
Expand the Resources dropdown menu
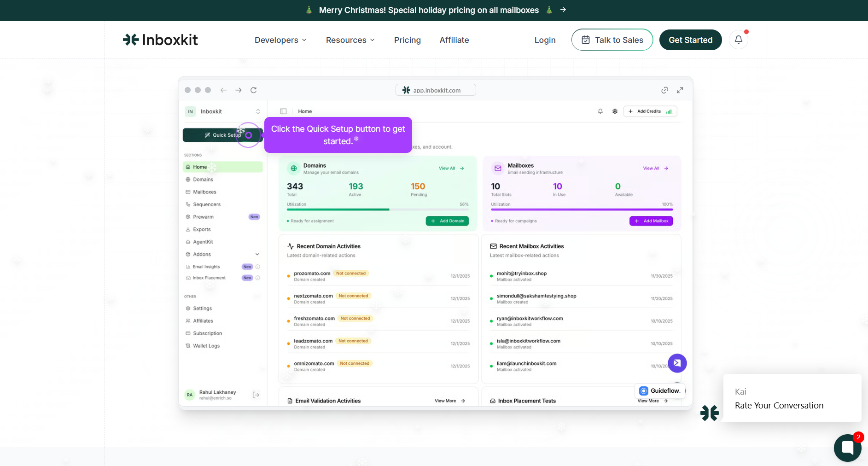(350, 40)
